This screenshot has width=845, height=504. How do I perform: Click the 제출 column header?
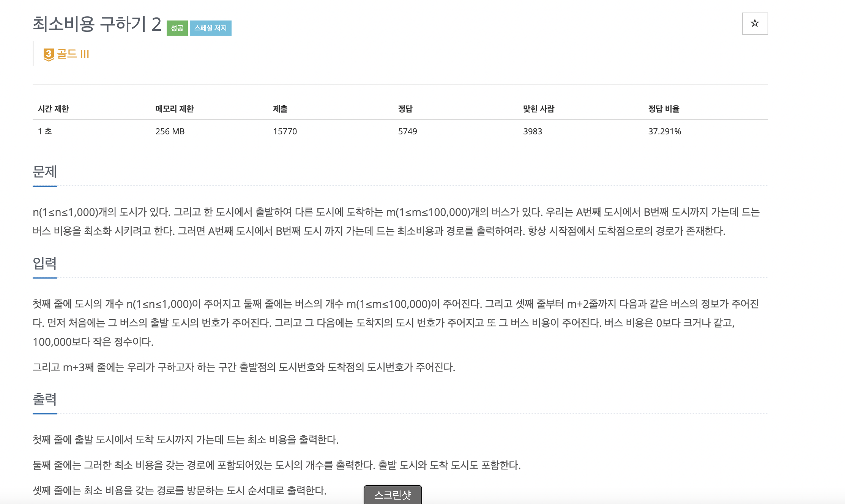click(x=280, y=109)
